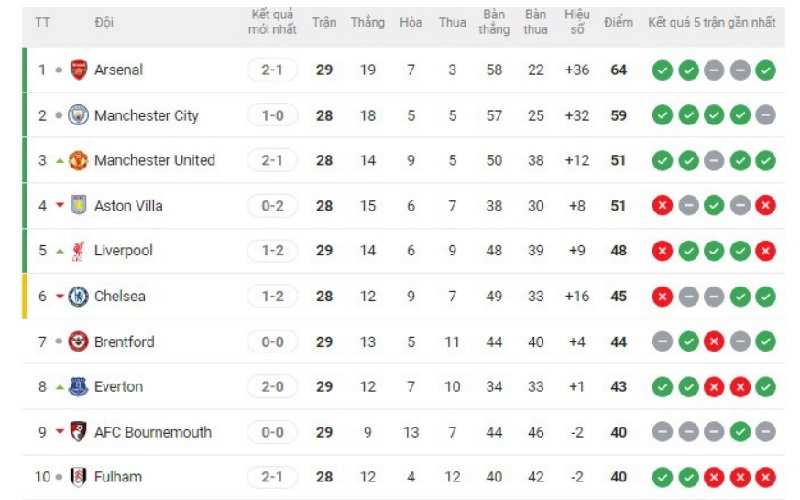Sort table by Thắng column header
Screen dimensions: 800x500
click(367, 22)
